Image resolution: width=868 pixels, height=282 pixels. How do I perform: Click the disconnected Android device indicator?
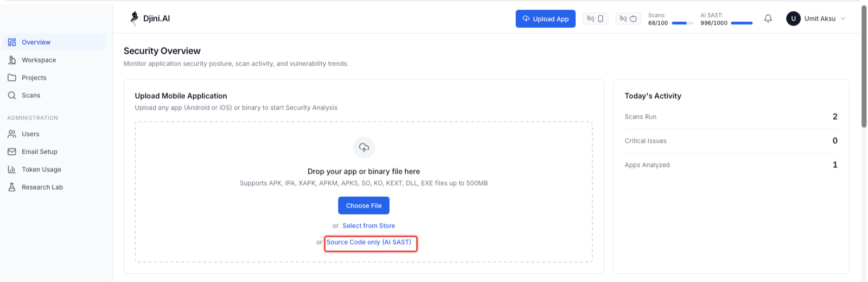595,19
